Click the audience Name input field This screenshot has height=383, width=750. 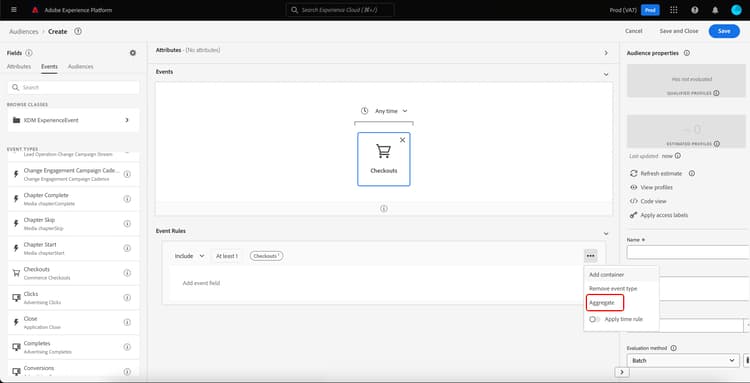[x=688, y=252]
